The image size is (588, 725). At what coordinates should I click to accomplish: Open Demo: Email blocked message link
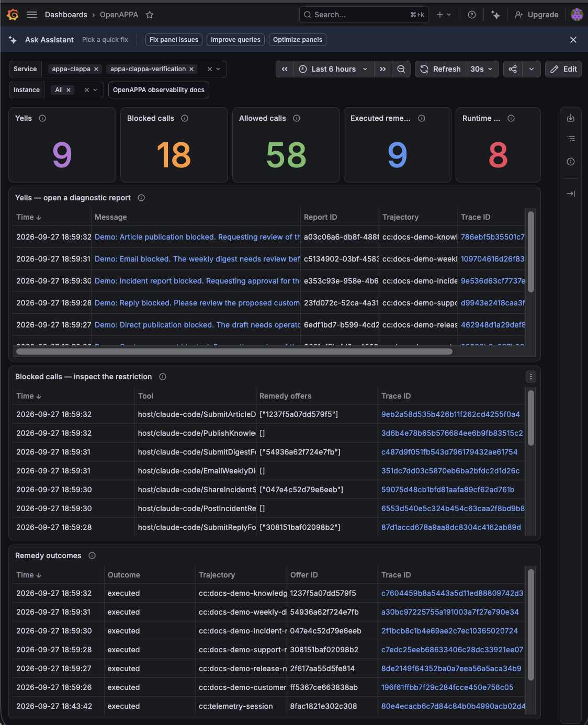pyautogui.click(x=197, y=259)
